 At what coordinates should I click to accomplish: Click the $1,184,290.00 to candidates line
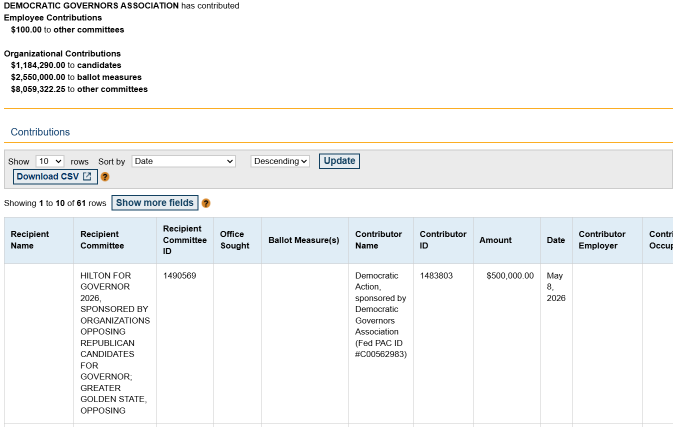(66, 65)
